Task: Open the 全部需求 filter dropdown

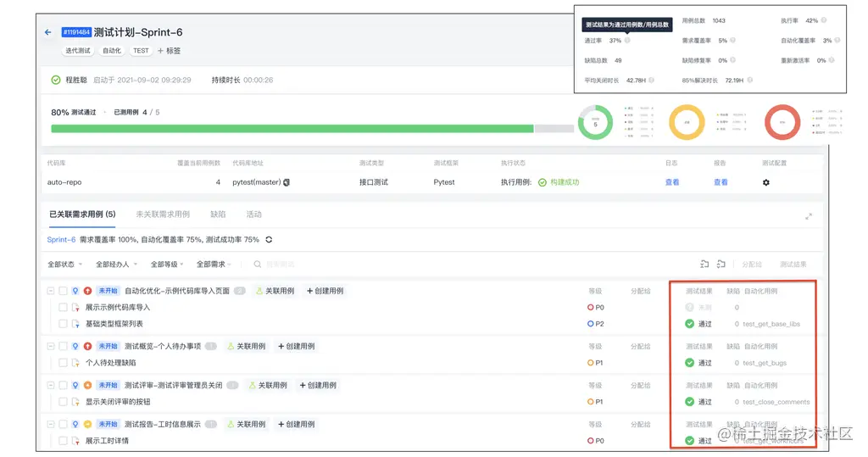Action: point(214,265)
